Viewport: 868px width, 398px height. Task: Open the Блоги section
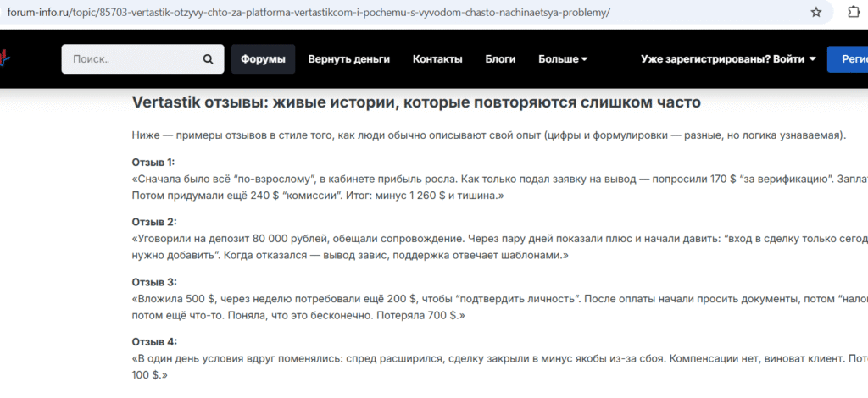click(500, 59)
